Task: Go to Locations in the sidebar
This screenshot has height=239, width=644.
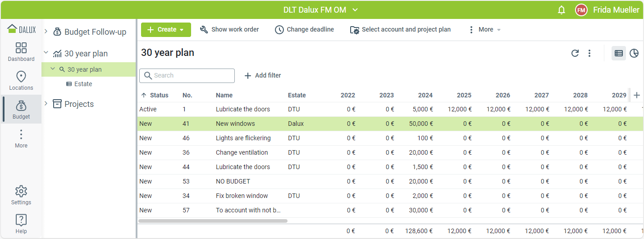Action: 21,81
